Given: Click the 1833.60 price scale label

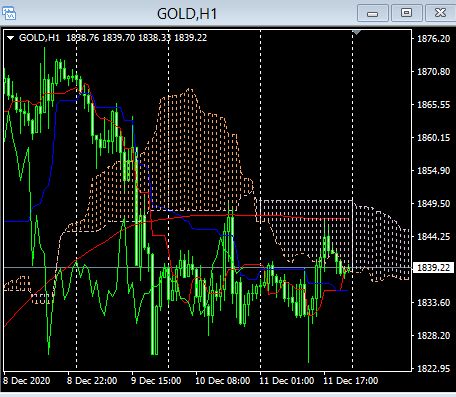Looking at the screenshot, I should (434, 303).
